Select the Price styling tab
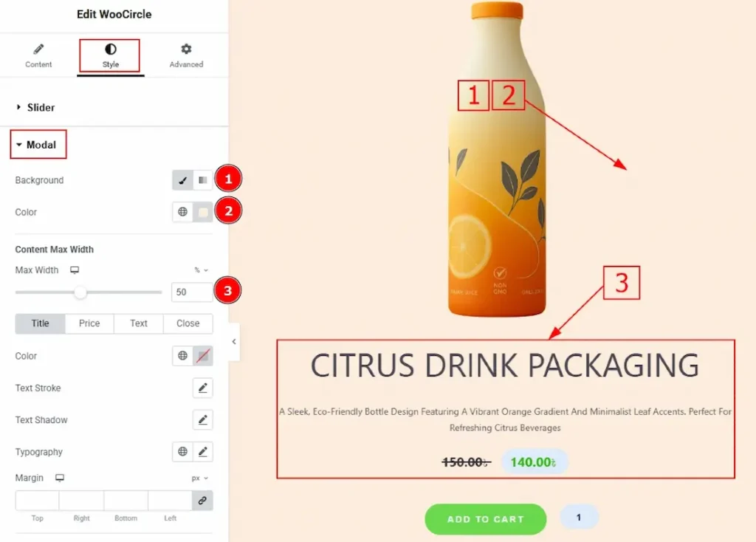The image size is (756, 542). tap(89, 323)
